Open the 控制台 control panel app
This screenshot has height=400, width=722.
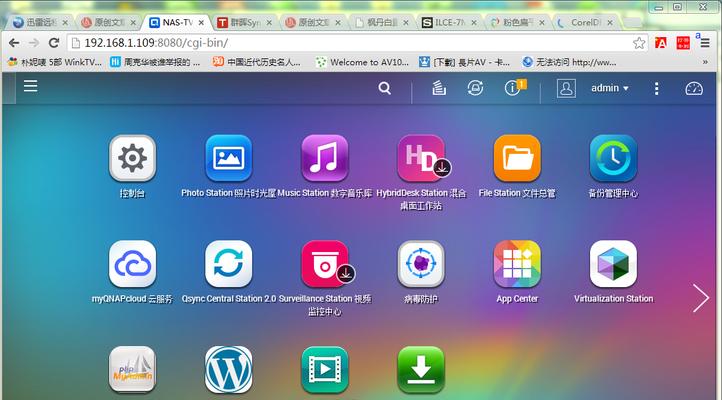[132, 158]
